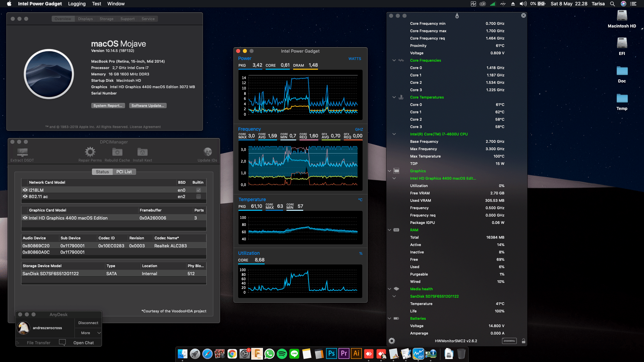This screenshot has height=362, width=644.
Task: Select the Status tab in DPCIManager
Action: click(102, 172)
